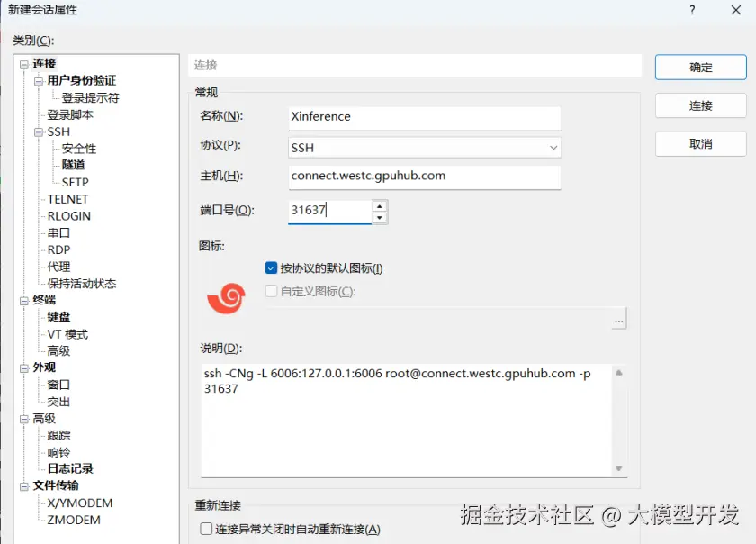Select 高级 under 终端
Image resolution: width=756 pixels, height=544 pixels.
pyautogui.click(x=58, y=351)
